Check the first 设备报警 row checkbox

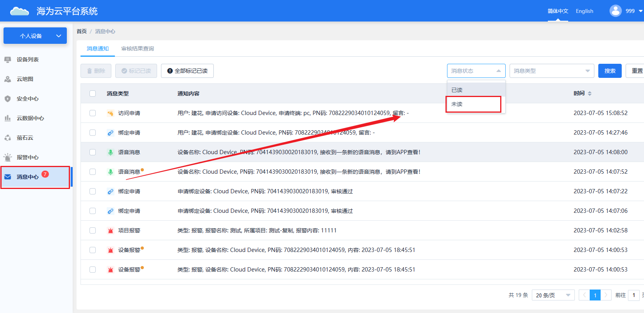pos(93,250)
